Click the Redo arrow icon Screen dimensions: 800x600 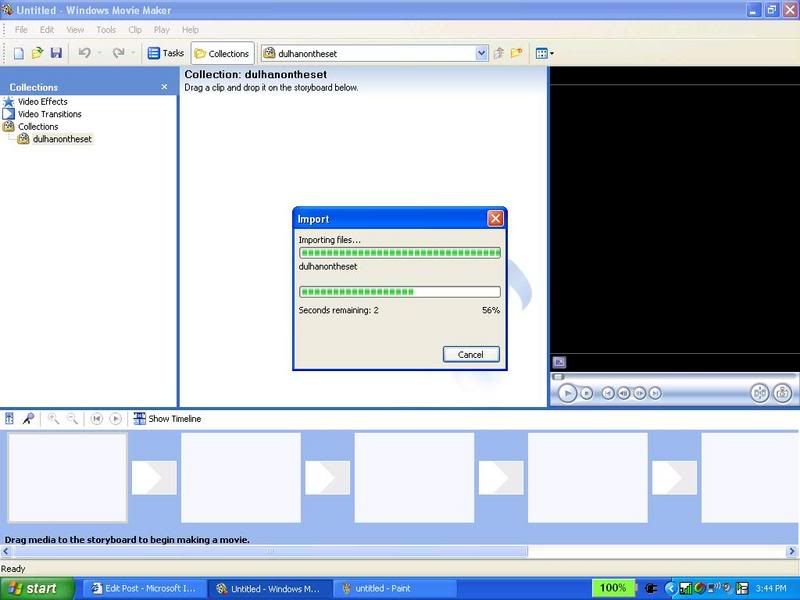[118, 53]
